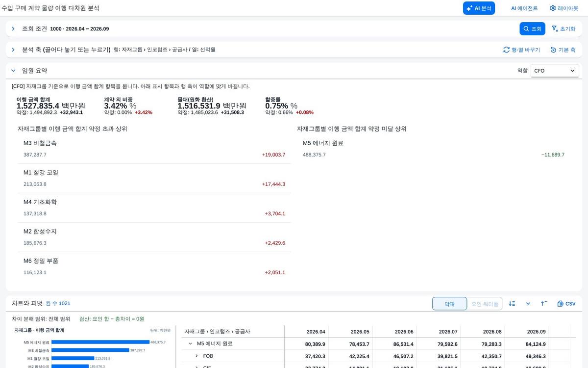The image size is (588, 368).
Task: Reset filters with 초기화
Action: (563, 29)
